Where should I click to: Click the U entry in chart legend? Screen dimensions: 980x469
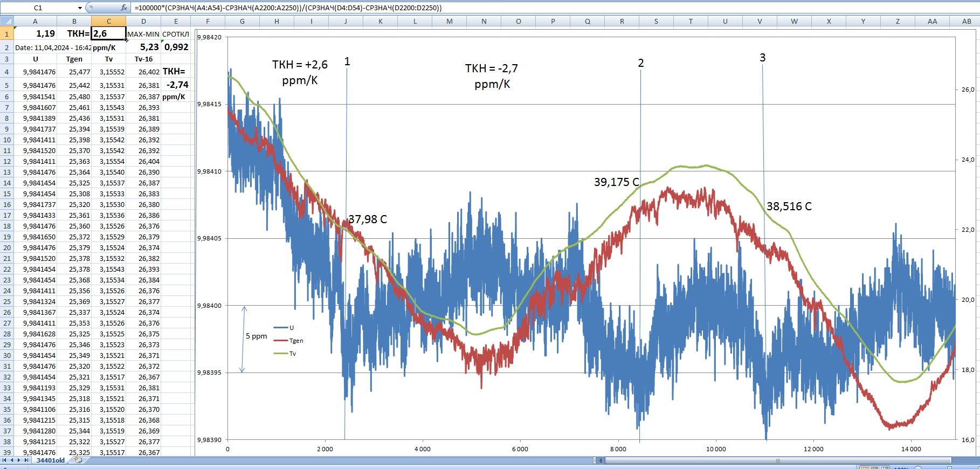pyautogui.click(x=284, y=328)
